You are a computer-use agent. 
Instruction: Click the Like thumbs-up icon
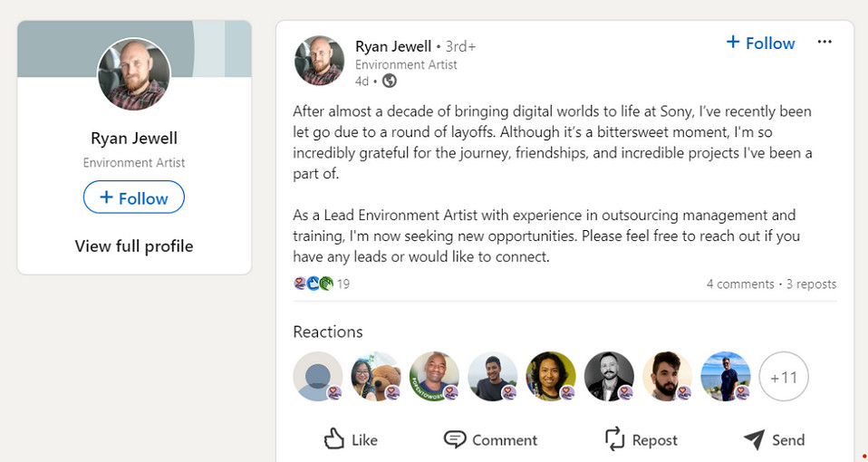click(334, 439)
